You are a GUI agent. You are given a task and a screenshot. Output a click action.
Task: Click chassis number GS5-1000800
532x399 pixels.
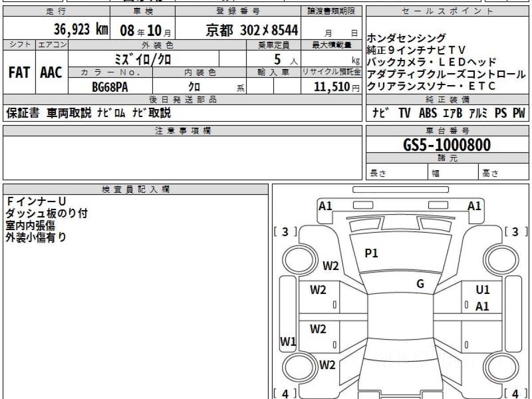click(447, 145)
